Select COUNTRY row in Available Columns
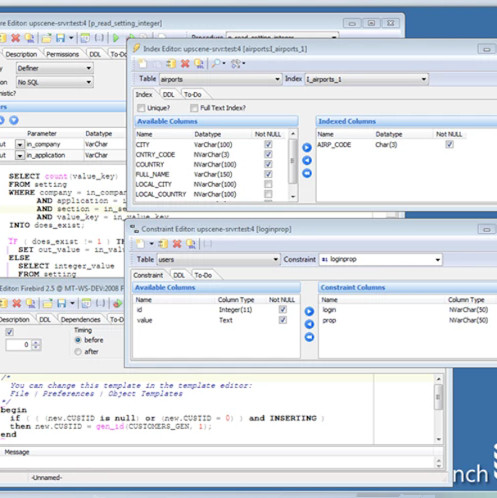 tap(210, 164)
